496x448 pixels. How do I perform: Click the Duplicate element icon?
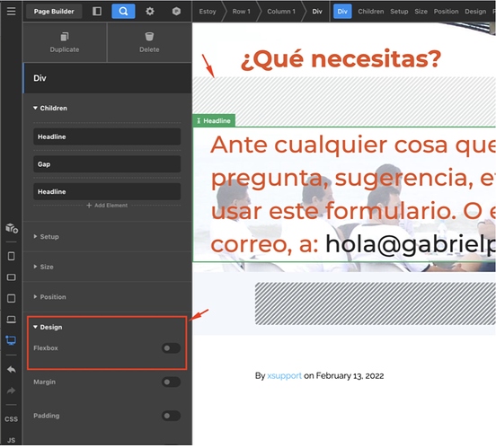(x=65, y=37)
